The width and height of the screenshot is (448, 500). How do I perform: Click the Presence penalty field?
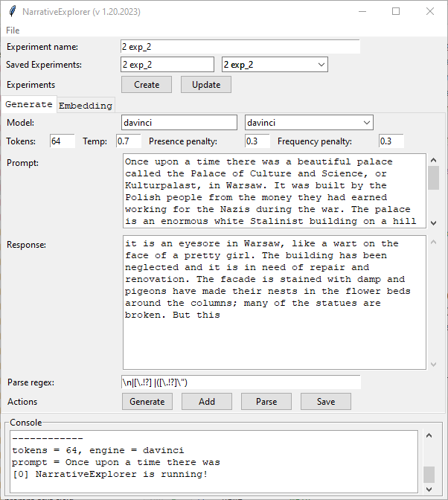pyautogui.click(x=257, y=141)
